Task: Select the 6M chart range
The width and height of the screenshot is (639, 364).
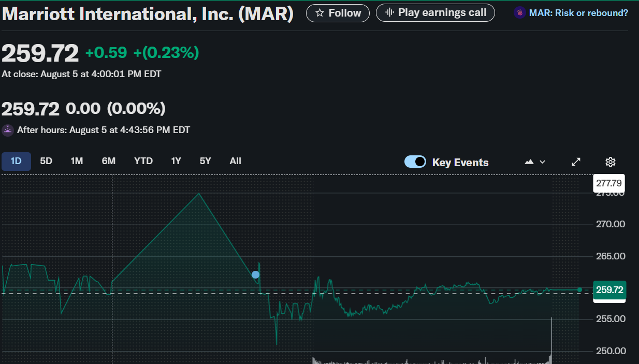Action: click(108, 161)
